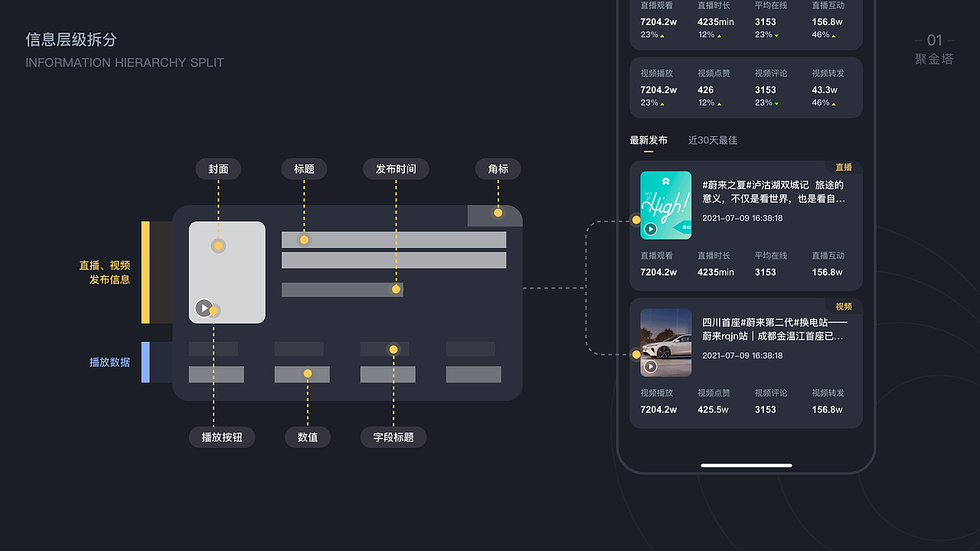Play the High! live stream cover video
Screen dimensions: 980x551
coord(651,229)
